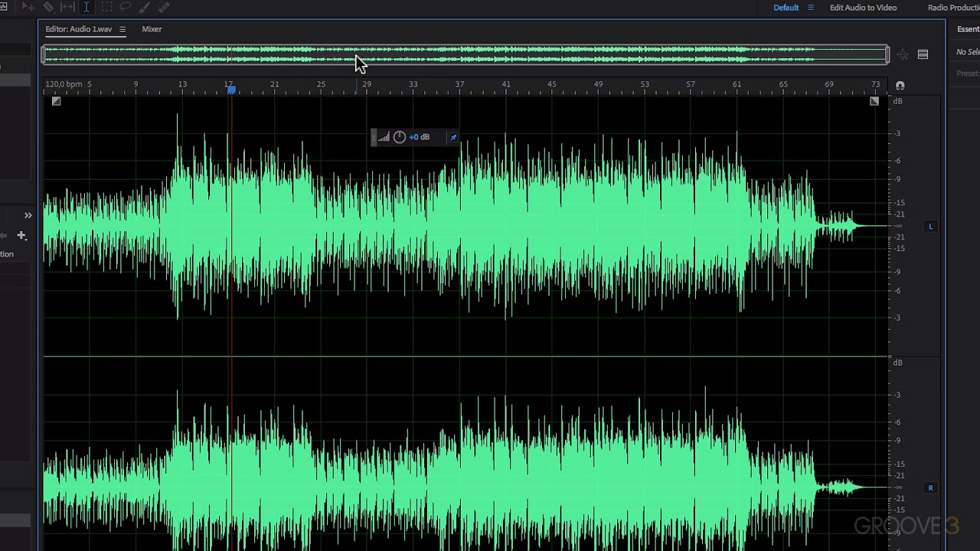Click the left edge of overview navigator
980x551 pixels.
(x=44, y=54)
